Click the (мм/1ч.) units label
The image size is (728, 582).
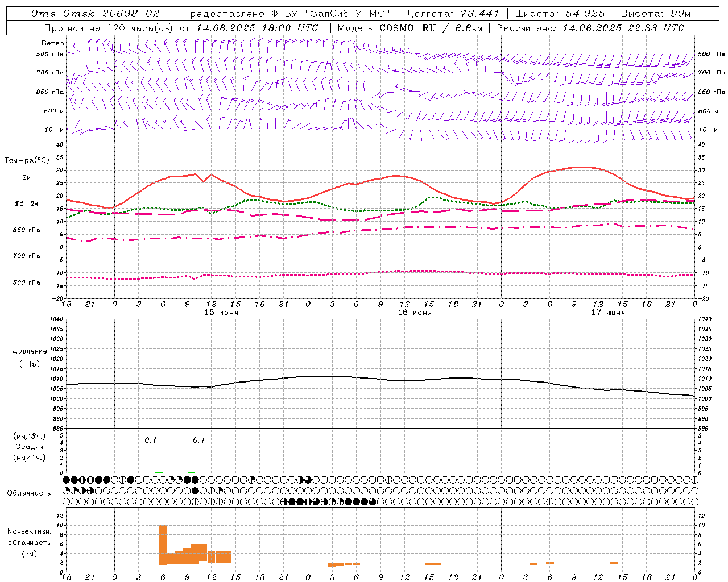(30, 458)
